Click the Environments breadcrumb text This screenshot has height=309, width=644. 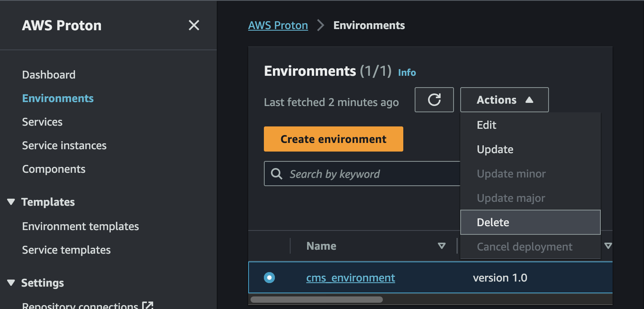(369, 25)
